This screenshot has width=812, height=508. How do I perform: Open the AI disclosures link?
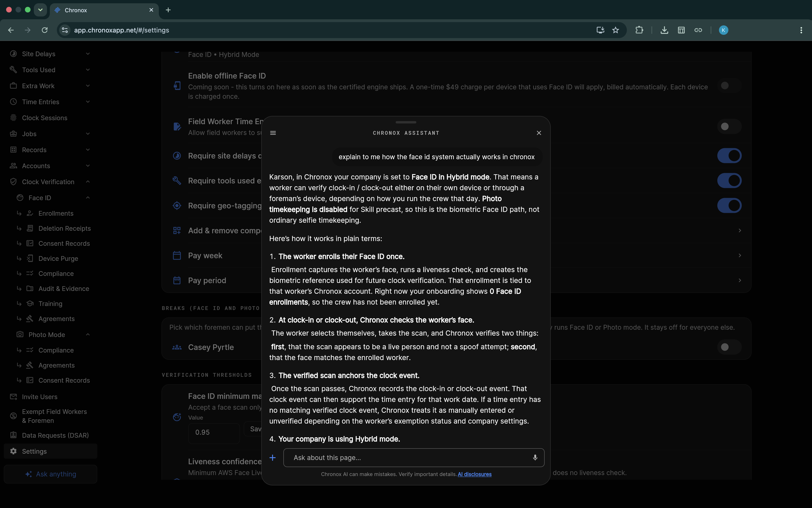click(x=474, y=474)
